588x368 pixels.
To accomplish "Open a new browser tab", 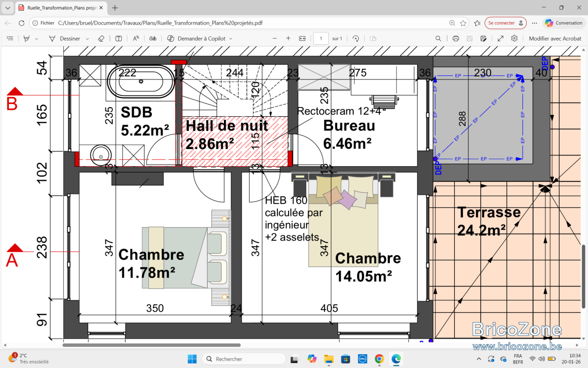I will [x=115, y=8].
